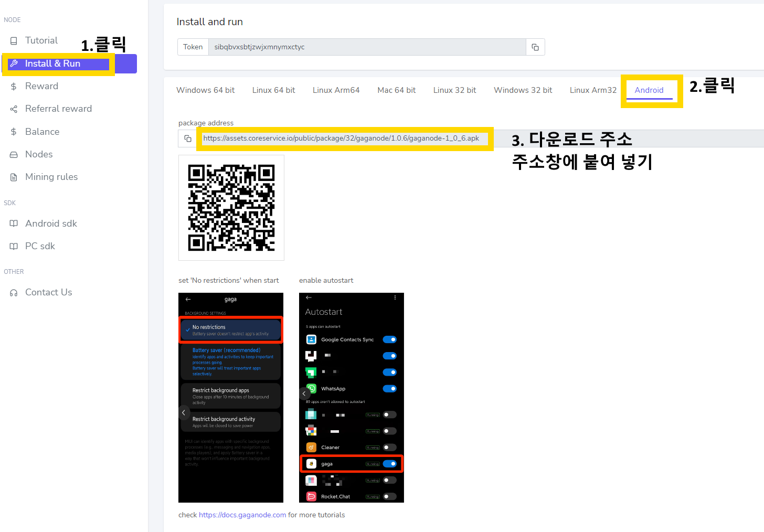Click the Android sdk book icon
The height and width of the screenshot is (532, 764).
point(14,224)
